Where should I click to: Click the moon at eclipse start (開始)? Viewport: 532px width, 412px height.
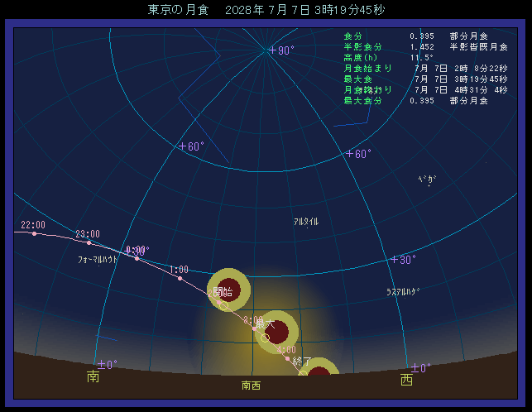point(227,290)
